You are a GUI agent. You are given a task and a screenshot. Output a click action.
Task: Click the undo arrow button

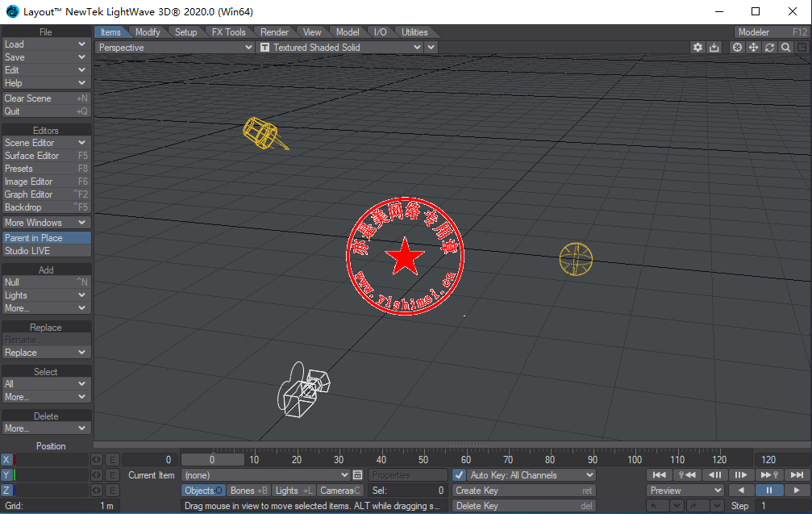pos(657,506)
